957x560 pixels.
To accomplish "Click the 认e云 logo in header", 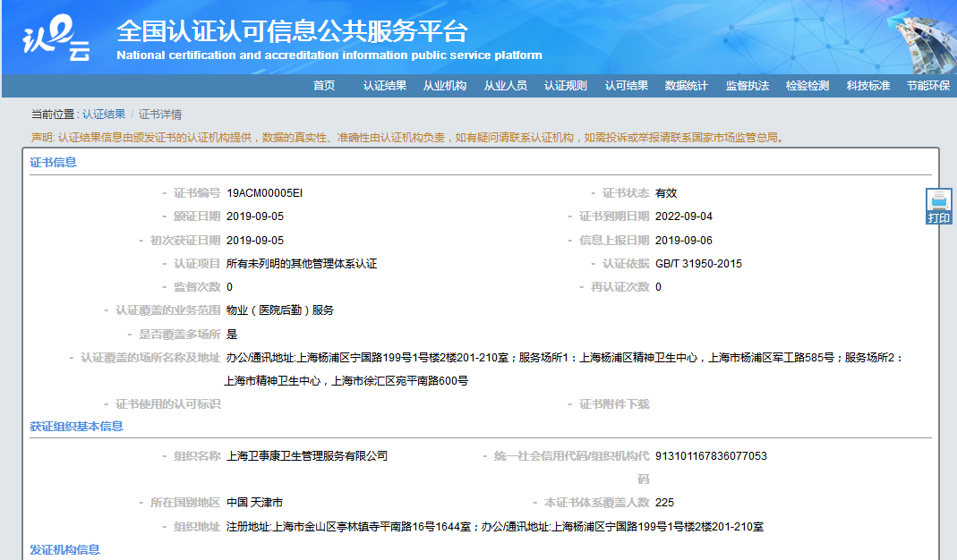I will 57,39.
